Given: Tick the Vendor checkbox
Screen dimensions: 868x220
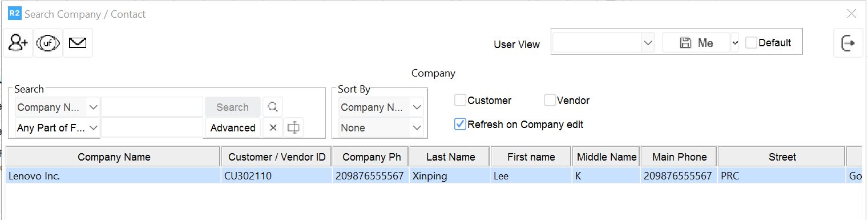Looking at the screenshot, I should pyautogui.click(x=550, y=100).
